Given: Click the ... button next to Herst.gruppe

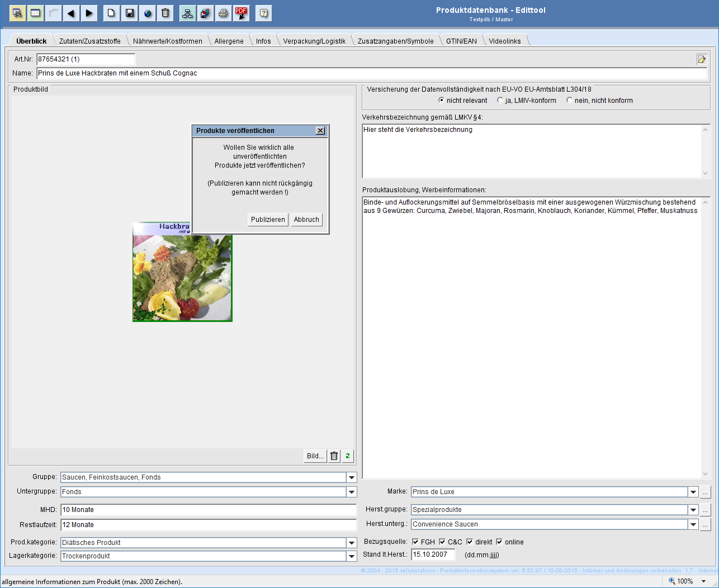Looking at the screenshot, I should (x=706, y=510).
